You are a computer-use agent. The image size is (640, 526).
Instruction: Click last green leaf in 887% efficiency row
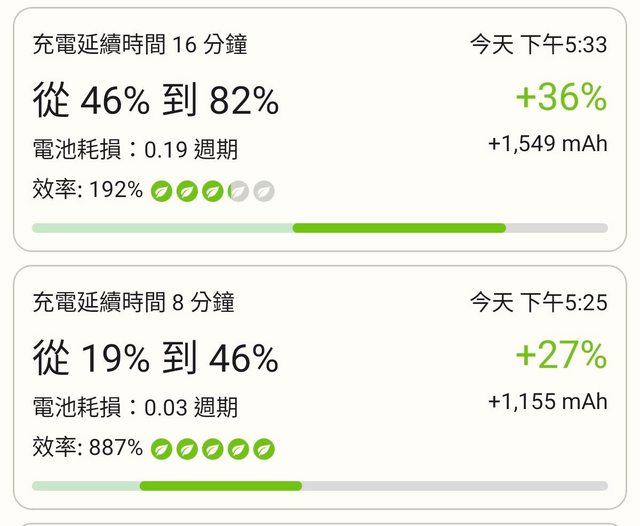263,448
